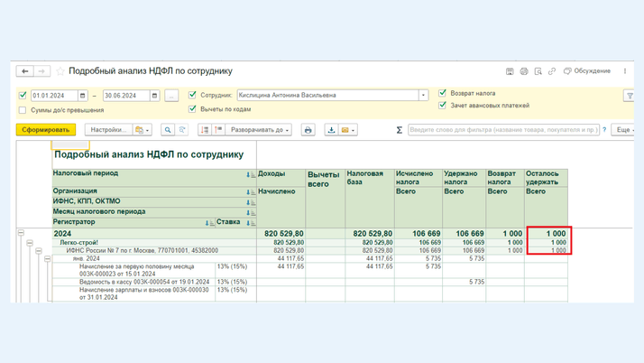Click the filter search input field
The width and height of the screenshot is (644, 363).
coord(503,130)
